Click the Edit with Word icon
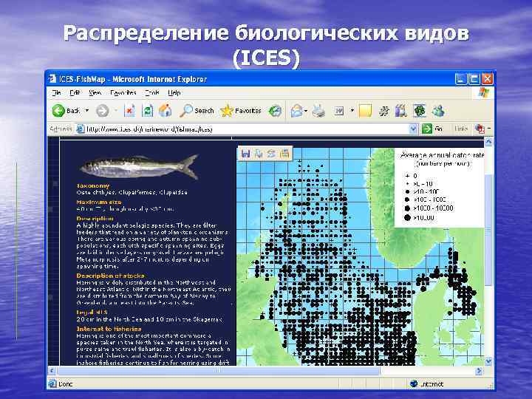The height and width of the screenshot is (399, 532). pyautogui.click(x=339, y=111)
